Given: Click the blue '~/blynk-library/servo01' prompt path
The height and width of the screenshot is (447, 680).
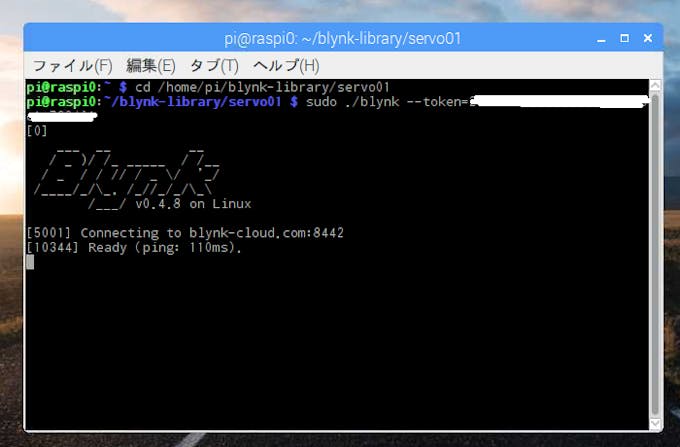Looking at the screenshot, I should pyautogui.click(x=193, y=102).
